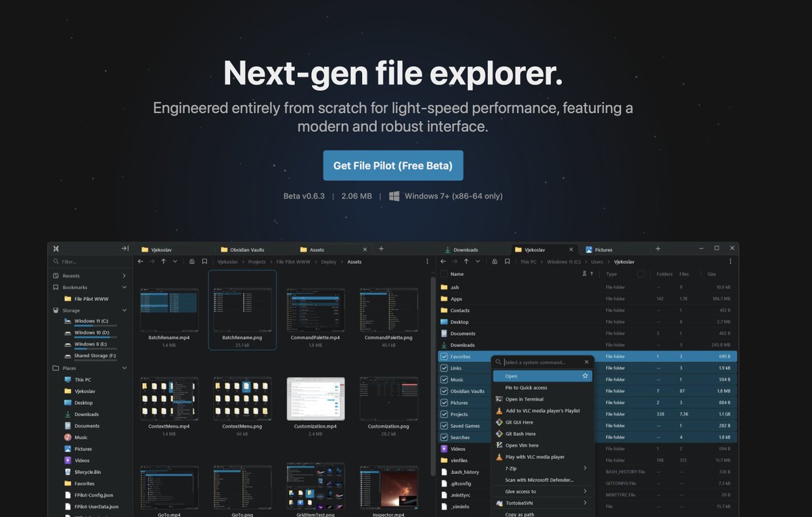Click the star icon on Open command
The image size is (812, 517).
click(x=585, y=376)
